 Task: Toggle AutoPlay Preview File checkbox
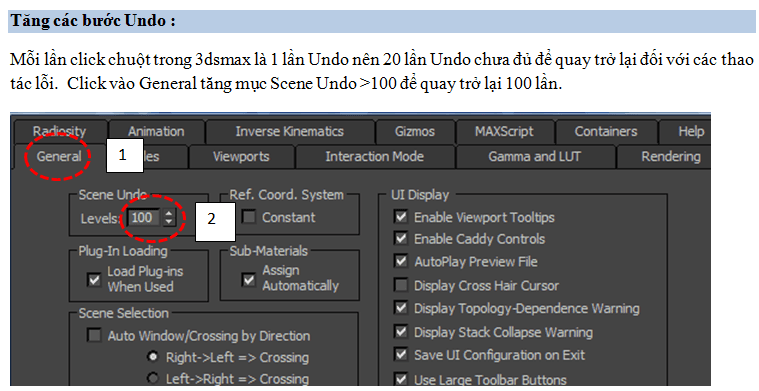[401, 261]
